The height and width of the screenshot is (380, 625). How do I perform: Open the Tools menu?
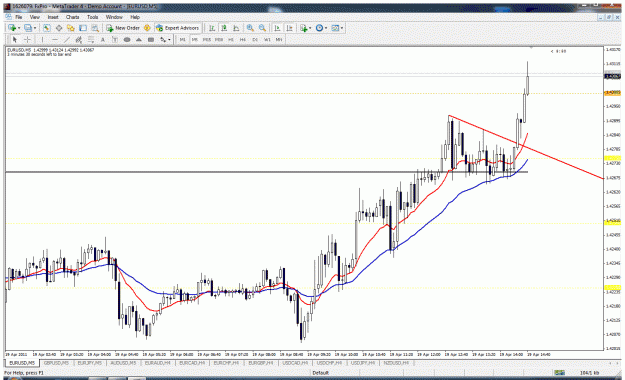click(92, 17)
